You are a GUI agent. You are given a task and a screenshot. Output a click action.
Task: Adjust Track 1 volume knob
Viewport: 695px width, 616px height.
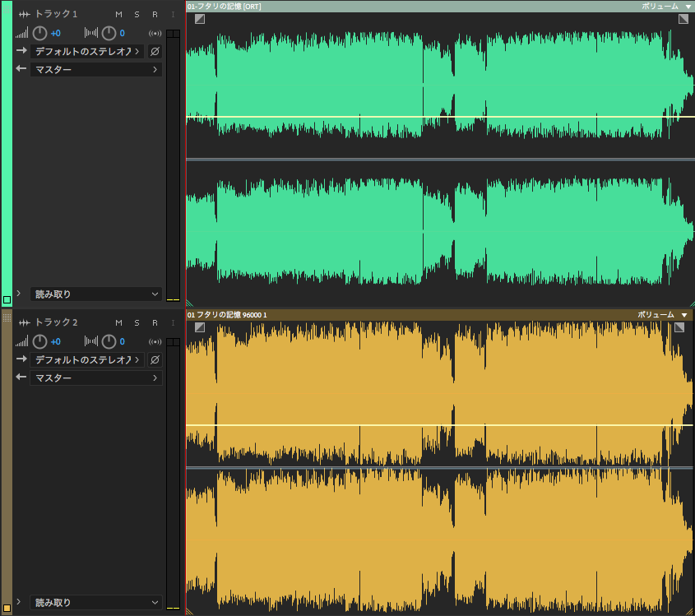click(40, 33)
